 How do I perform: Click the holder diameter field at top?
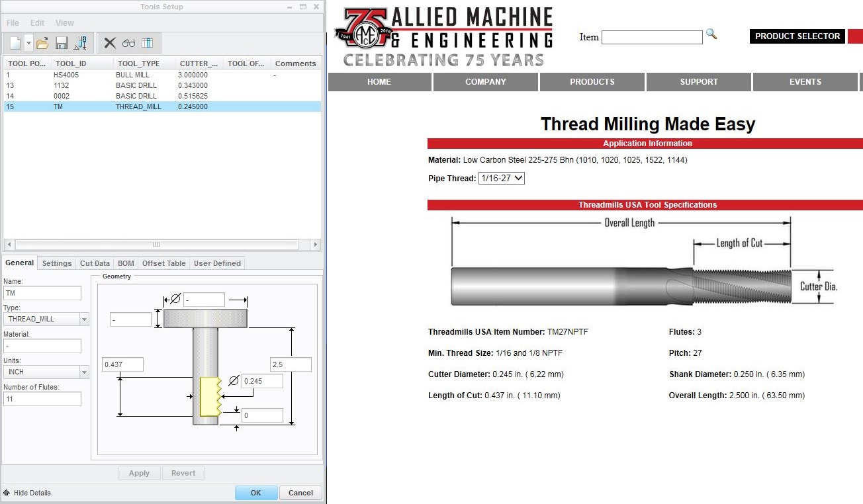click(x=204, y=300)
